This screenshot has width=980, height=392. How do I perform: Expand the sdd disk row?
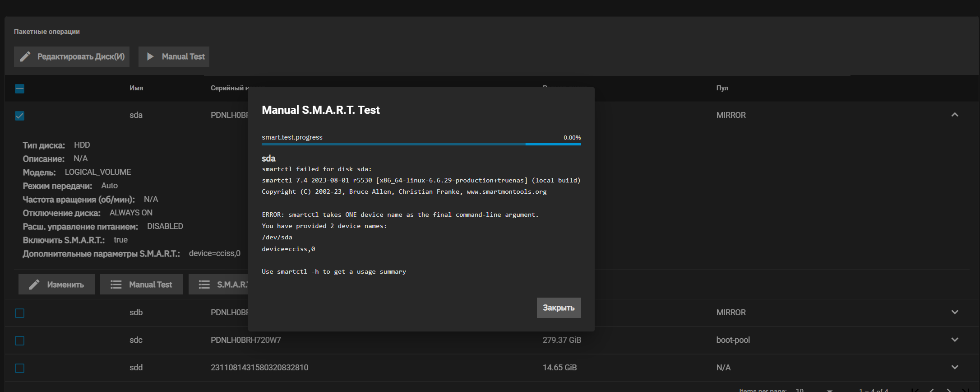pyautogui.click(x=955, y=368)
